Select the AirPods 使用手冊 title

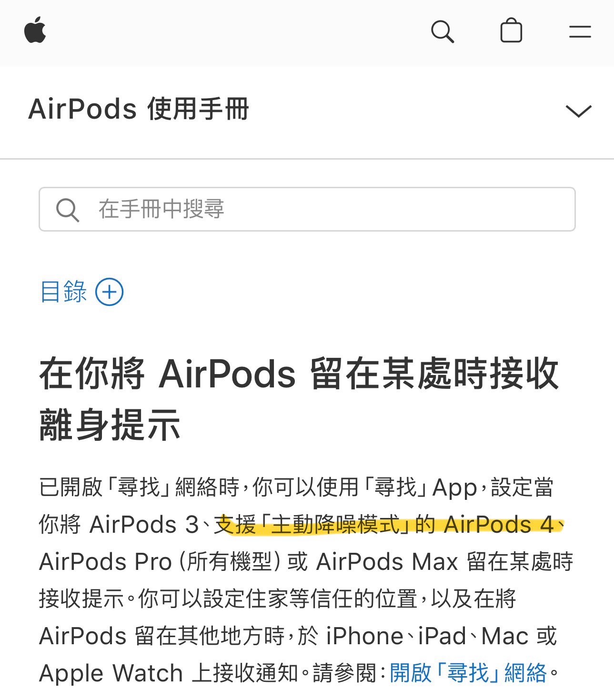point(139,109)
